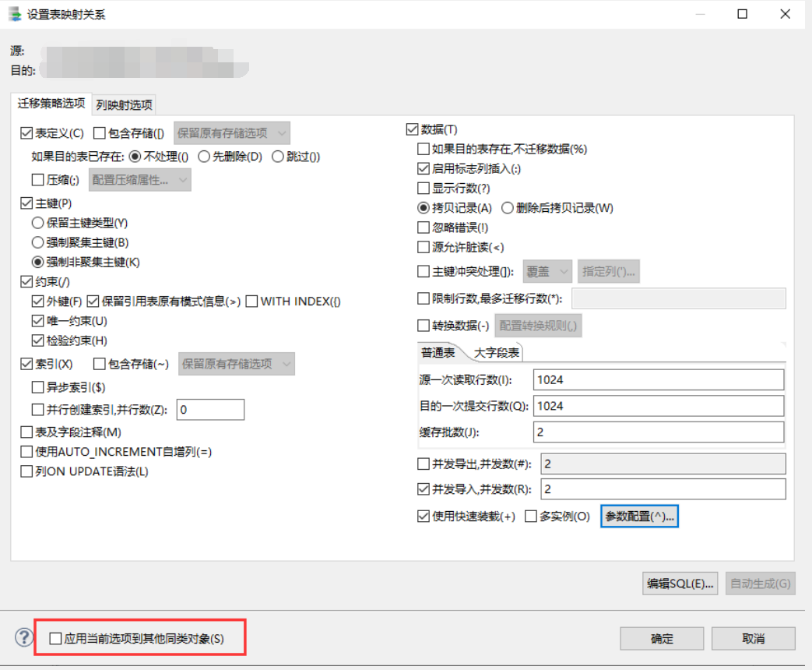This screenshot has height=670, width=812.
Task: Open 保留原有存储选项 dropdown beside 索引
Action: (x=236, y=364)
